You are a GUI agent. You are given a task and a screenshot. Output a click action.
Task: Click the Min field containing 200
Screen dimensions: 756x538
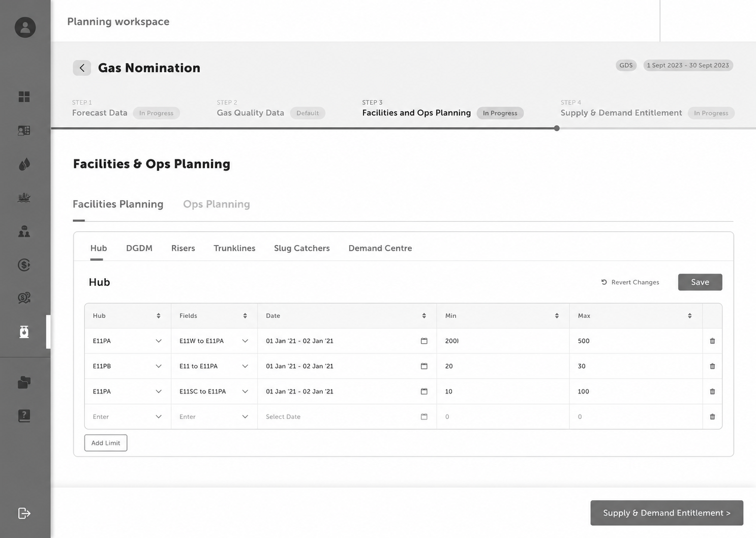[x=503, y=341]
